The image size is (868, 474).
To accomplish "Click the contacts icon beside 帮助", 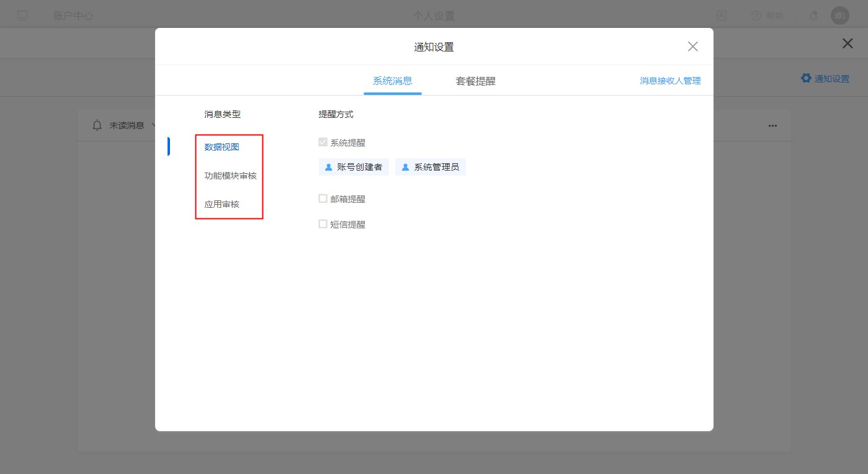I will [722, 16].
